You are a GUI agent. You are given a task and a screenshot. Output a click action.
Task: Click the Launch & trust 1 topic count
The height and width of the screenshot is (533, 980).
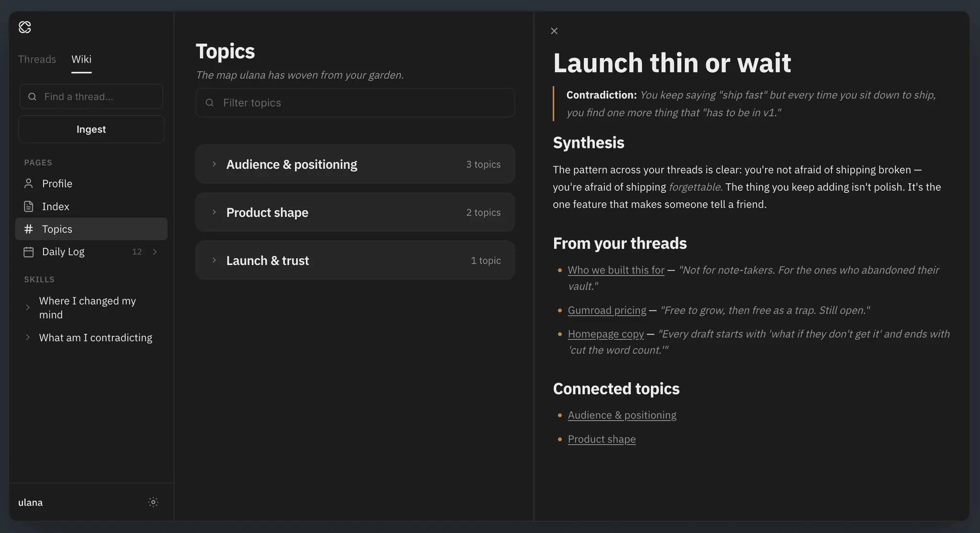pos(486,260)
